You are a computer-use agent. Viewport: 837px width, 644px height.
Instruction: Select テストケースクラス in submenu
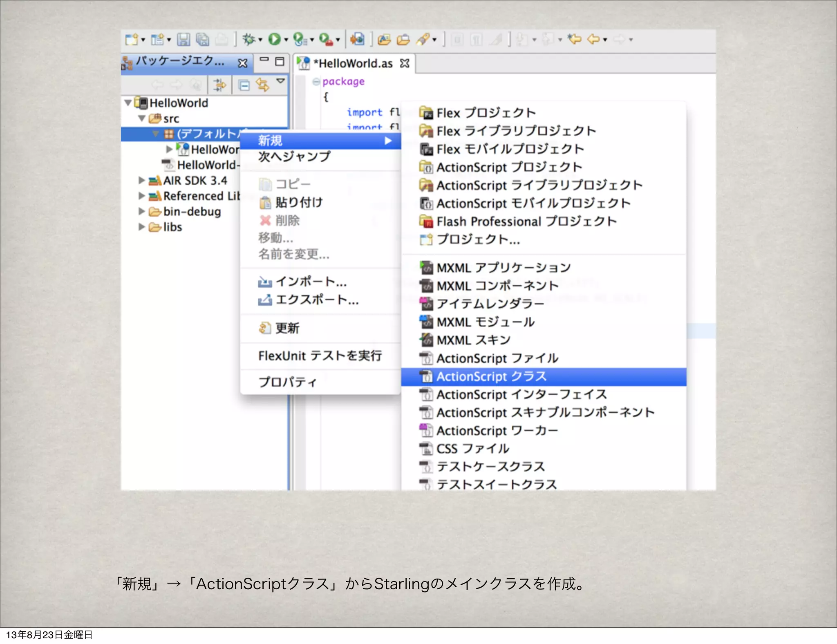(544, 467)
